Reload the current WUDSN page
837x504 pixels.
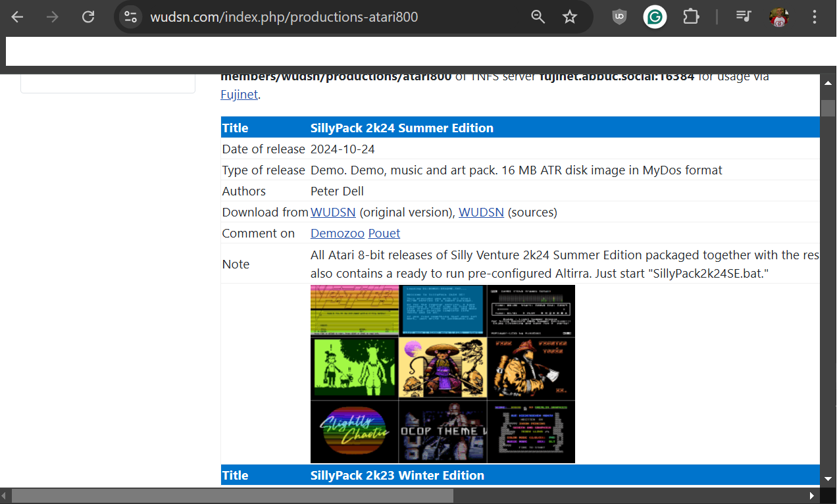[88, 17]
